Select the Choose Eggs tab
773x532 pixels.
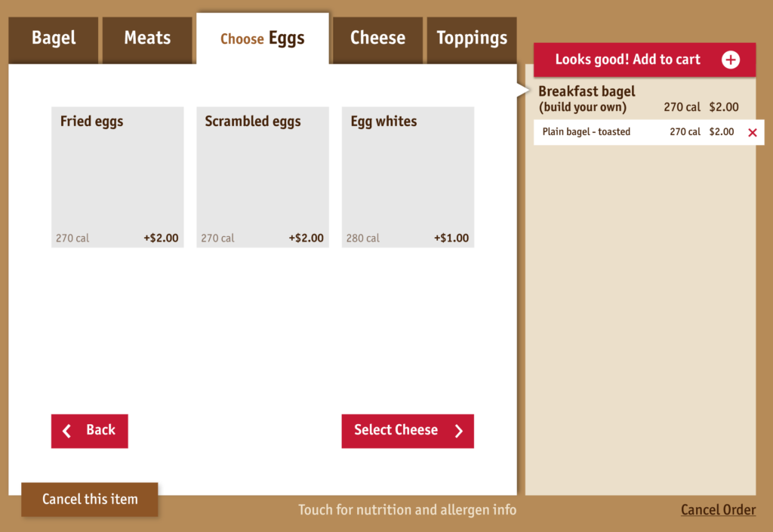point(262,39)
